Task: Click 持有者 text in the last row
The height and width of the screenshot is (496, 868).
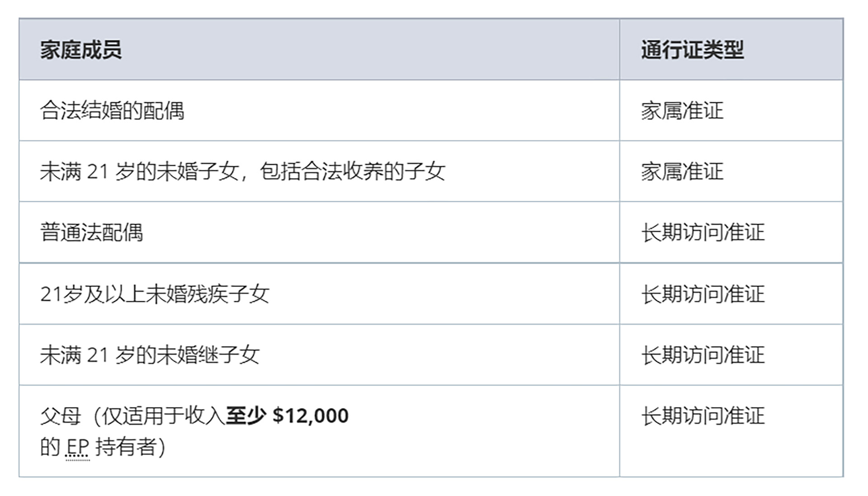Action: coord(126,447)
